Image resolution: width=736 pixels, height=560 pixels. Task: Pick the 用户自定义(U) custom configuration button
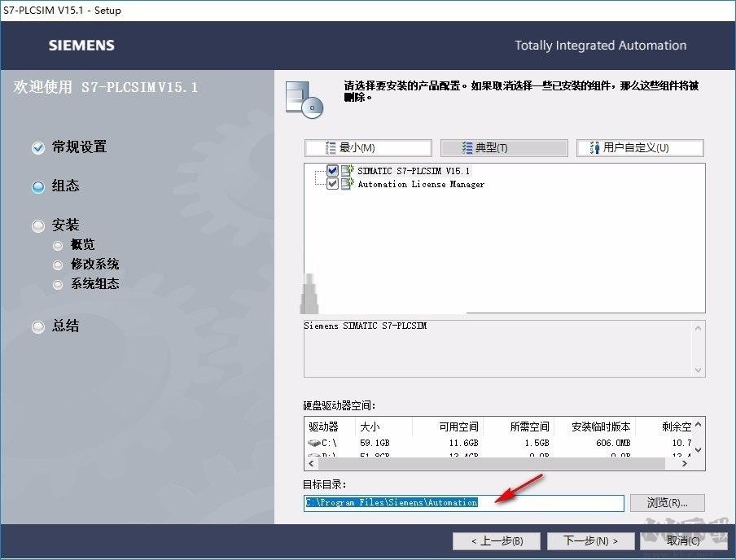click(640, 148)
